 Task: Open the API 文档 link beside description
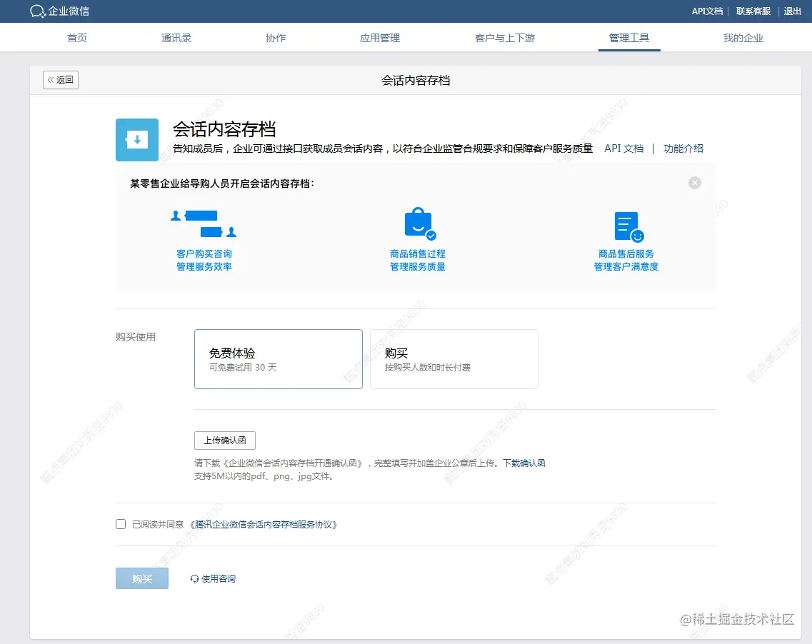(x=623, y=149)
